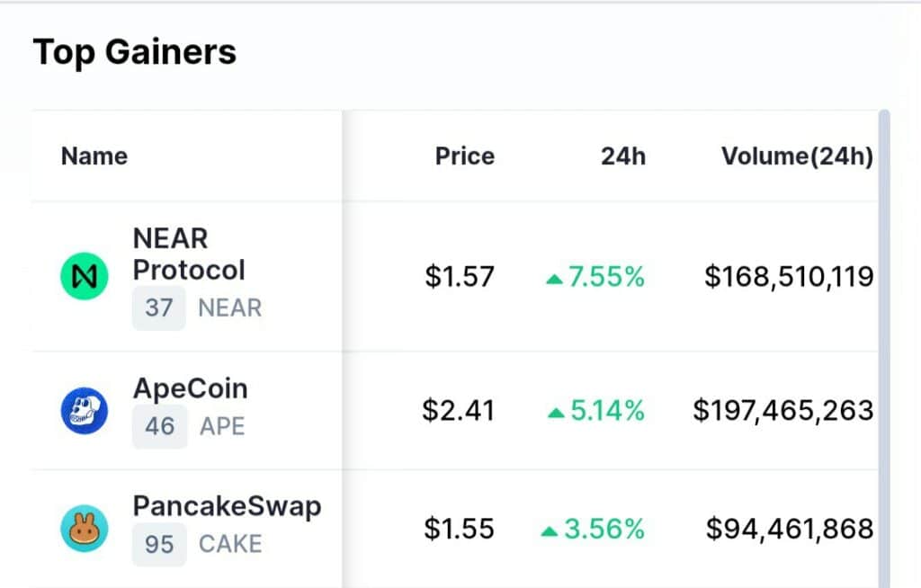921x588 pixels.
Task: Open the PancakeSwap coin link
Action: 227,506
